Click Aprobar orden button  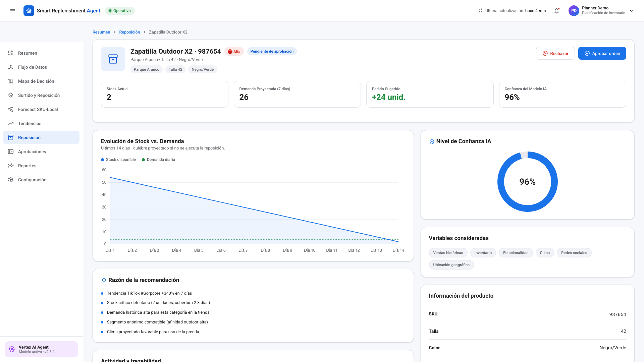point(602,53)
